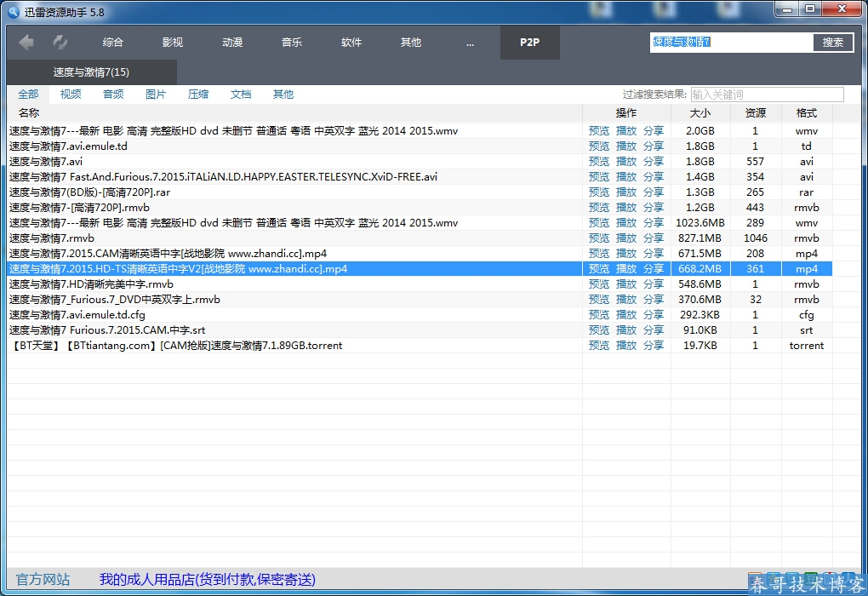Maximize the 迅雷资源助手 window
This screenshot has width=868, height=596.
[x=810, y=9]
